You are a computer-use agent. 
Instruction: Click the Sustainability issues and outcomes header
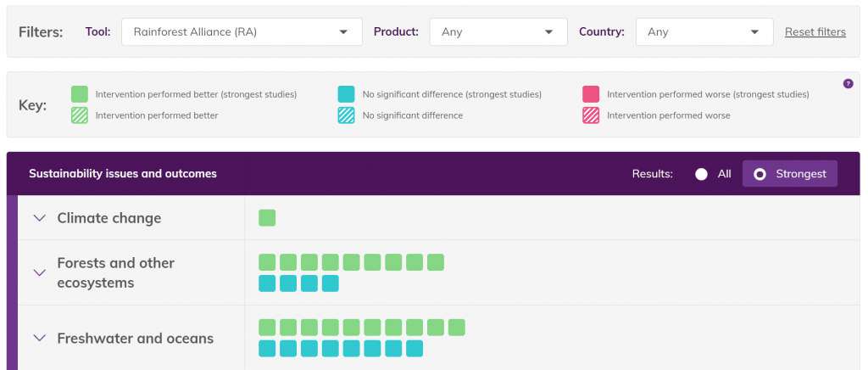(123, 174)
